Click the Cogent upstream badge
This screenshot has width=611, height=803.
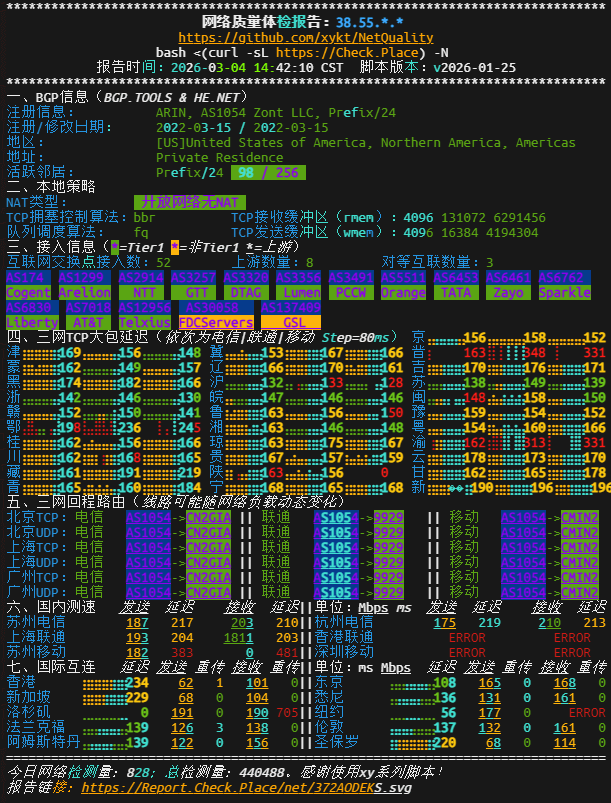click(29, 293)
